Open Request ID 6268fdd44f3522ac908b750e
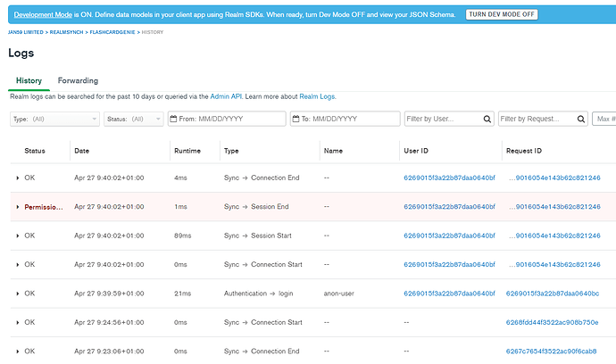This screenshot has width=616, height=364. 553,322
